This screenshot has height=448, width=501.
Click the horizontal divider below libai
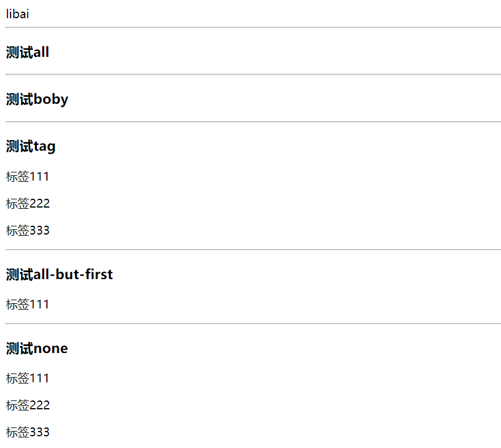(253, 28)
